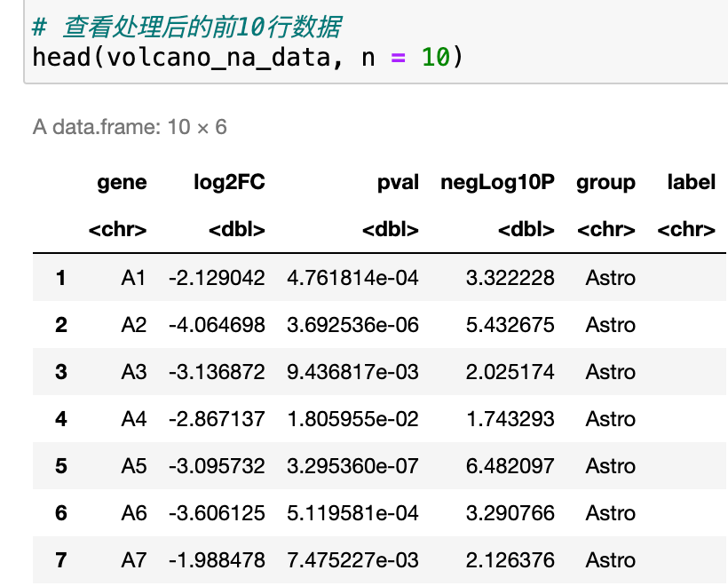Screen dimensions: 728x586
Task: Click log2FC value -3.136872
Action: (x=217, y=372)
